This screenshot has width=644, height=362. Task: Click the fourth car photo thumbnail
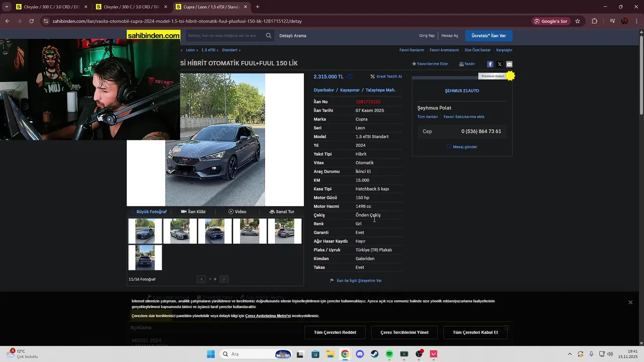[250, 231]
